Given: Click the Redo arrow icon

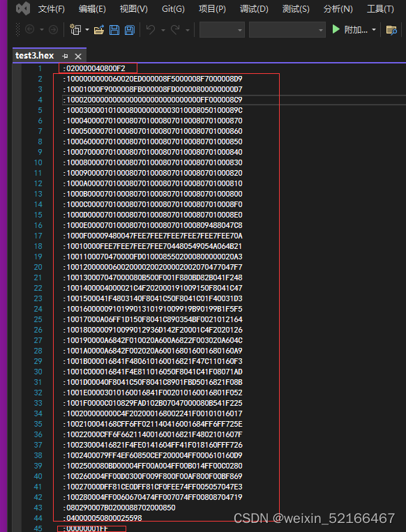Looking at the screenshot, I should [176, 30].
